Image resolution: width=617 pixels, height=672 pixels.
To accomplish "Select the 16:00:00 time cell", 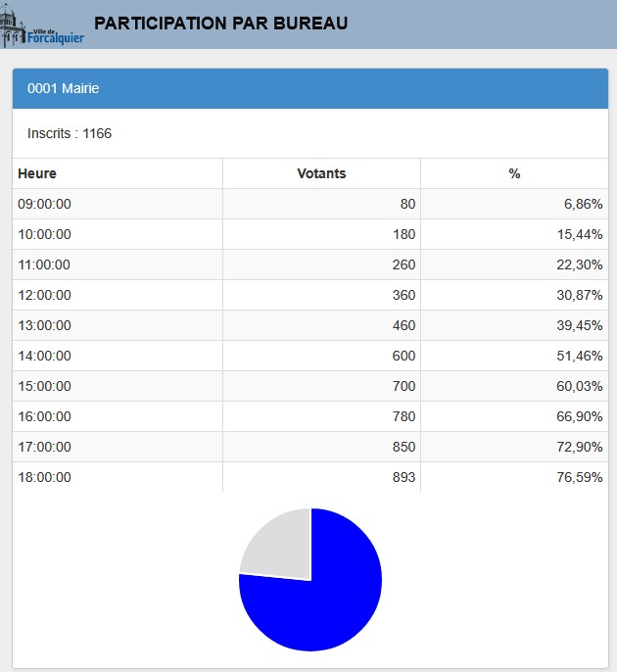I will (45, 416).
